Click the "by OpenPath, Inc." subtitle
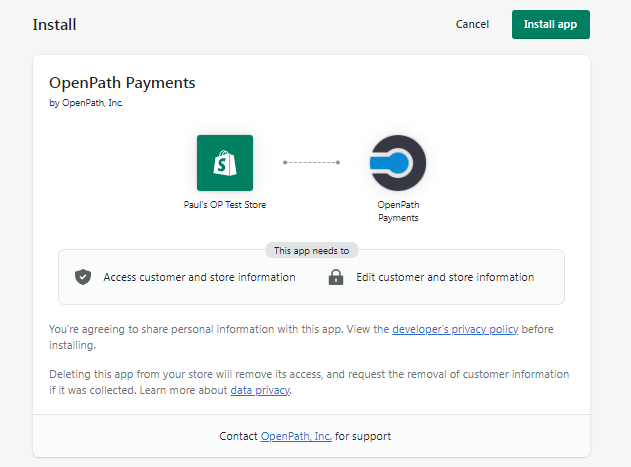 86,103
